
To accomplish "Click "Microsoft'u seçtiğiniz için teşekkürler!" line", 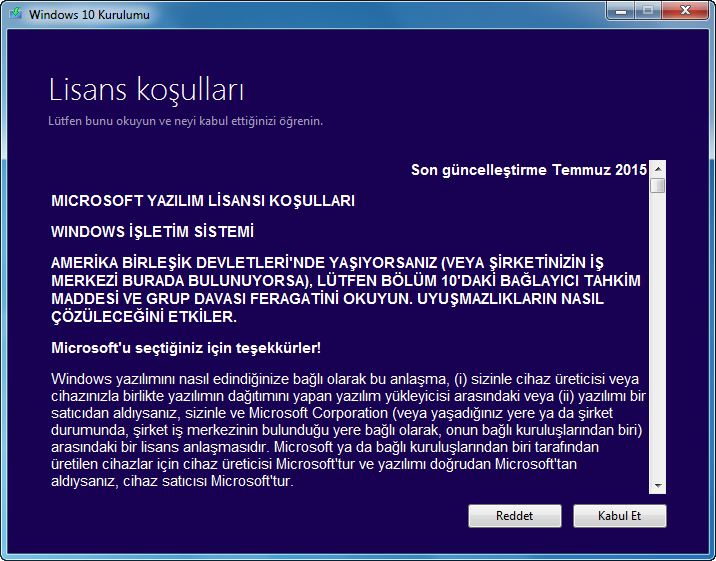I will pos(186,348).
